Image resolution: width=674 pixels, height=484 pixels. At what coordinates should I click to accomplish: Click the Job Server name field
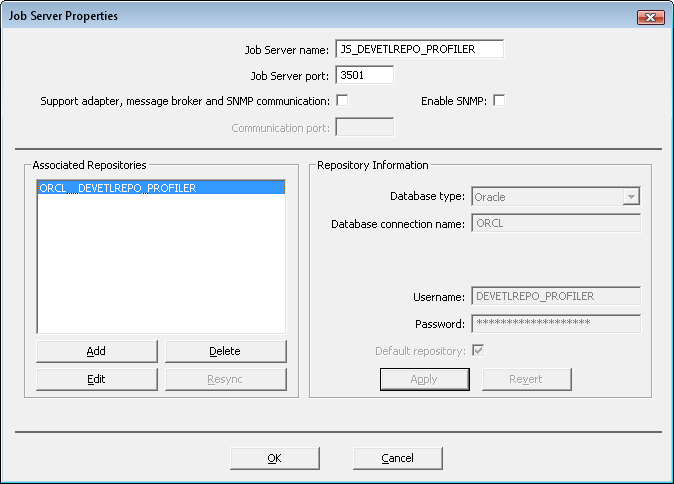click(x=419, y=49)
